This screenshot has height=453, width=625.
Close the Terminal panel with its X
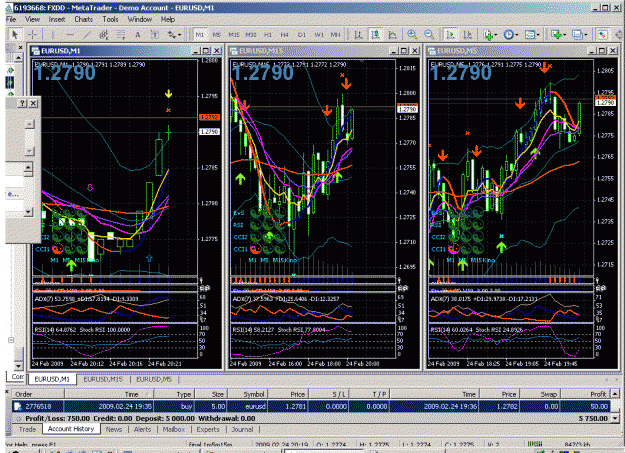(x=7, y=392)
